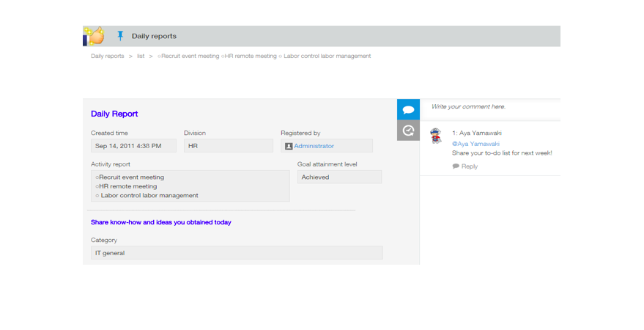Click the record title breadcrumb text
Image resolution: width=644 pixels, height=330 pixels.
(264, 56)
